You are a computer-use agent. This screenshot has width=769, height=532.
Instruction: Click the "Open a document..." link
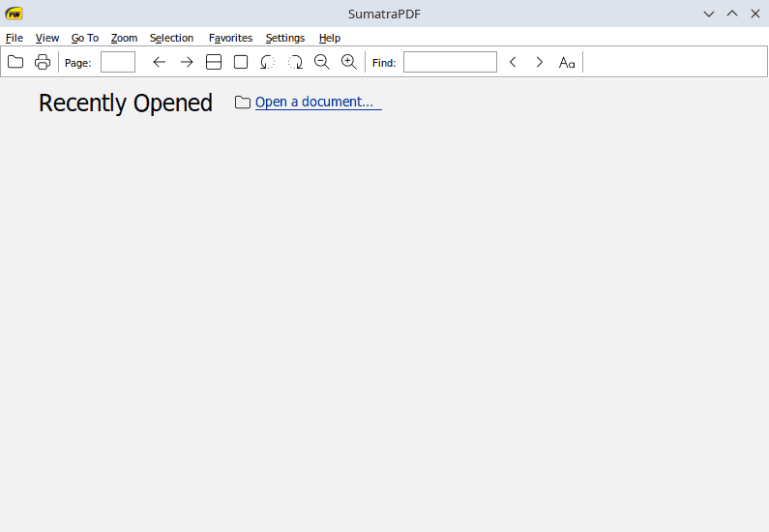pyautogui.click(x=314, y=102)
